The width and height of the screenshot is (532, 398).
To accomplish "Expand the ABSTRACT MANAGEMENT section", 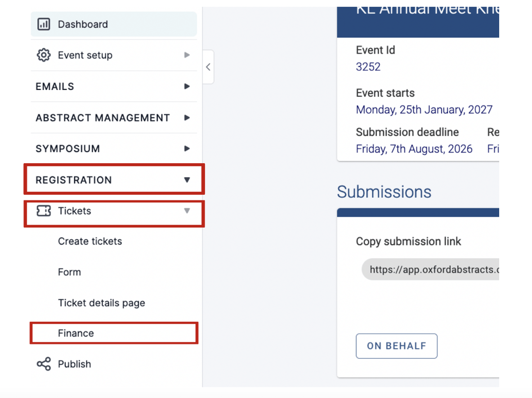I will (187, 117).
